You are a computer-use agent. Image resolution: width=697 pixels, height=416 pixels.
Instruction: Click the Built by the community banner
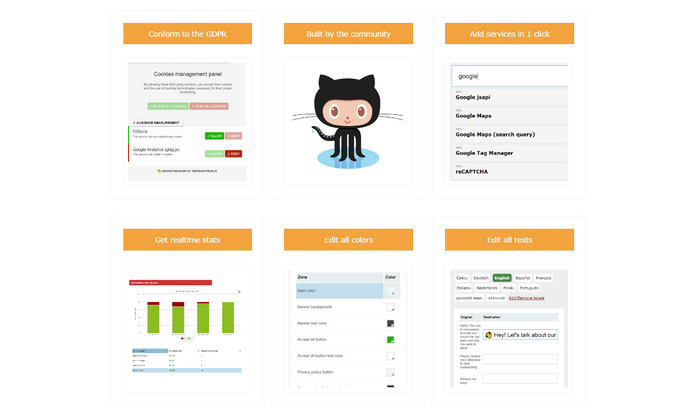[348, 34]
